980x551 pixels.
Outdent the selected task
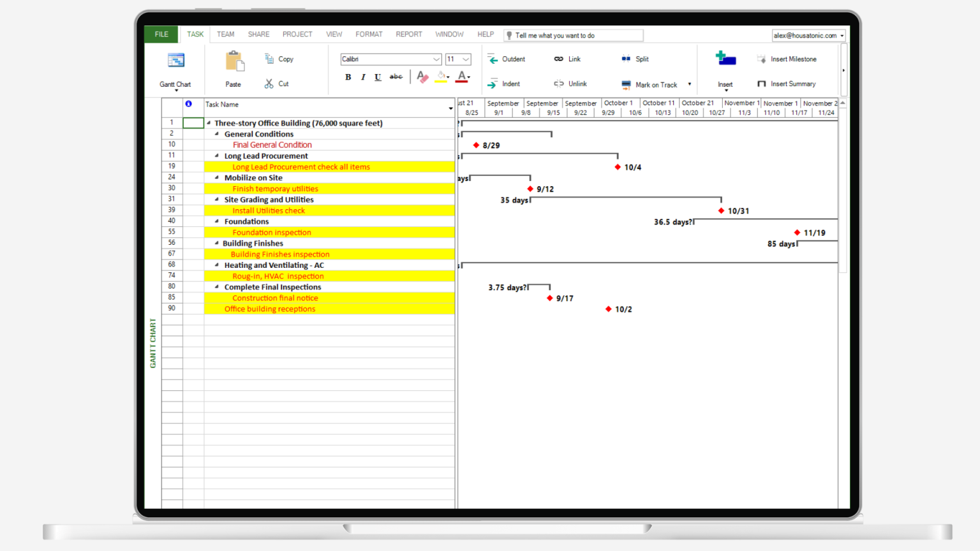point(507,59)
